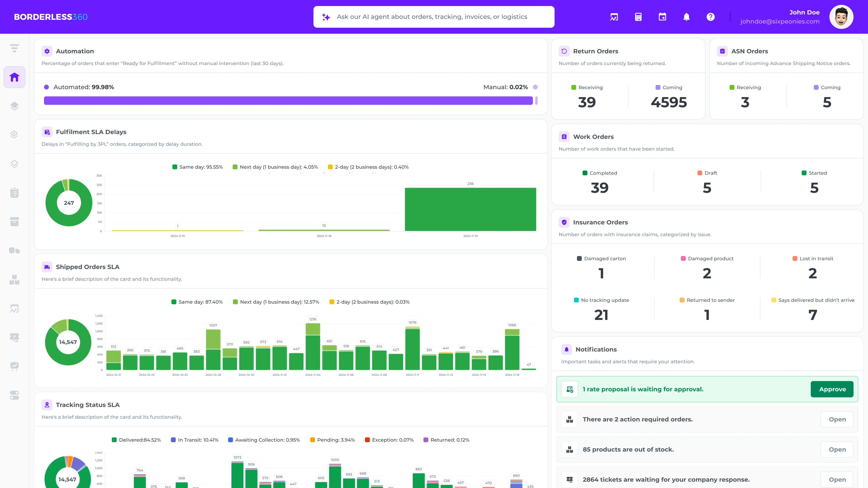The width and height of the screenshot is (868, 488).
Task: Click the Automated percentage progress bar
Action: point(288,101)
